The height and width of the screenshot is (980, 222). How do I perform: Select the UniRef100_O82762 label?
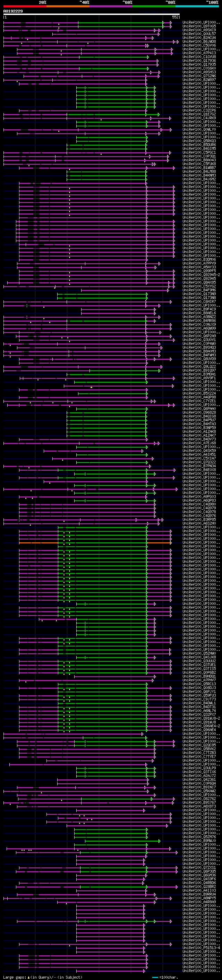click(x=199, y=799)
